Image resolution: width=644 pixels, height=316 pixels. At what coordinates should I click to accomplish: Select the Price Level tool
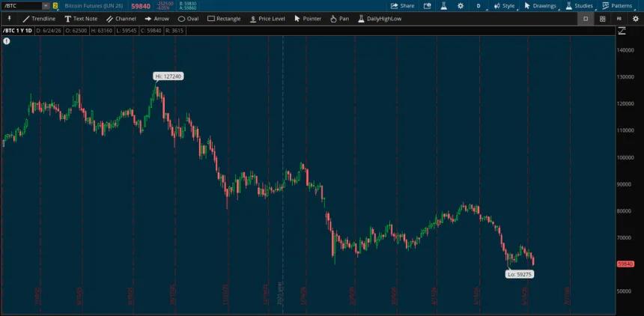(267, 19)
